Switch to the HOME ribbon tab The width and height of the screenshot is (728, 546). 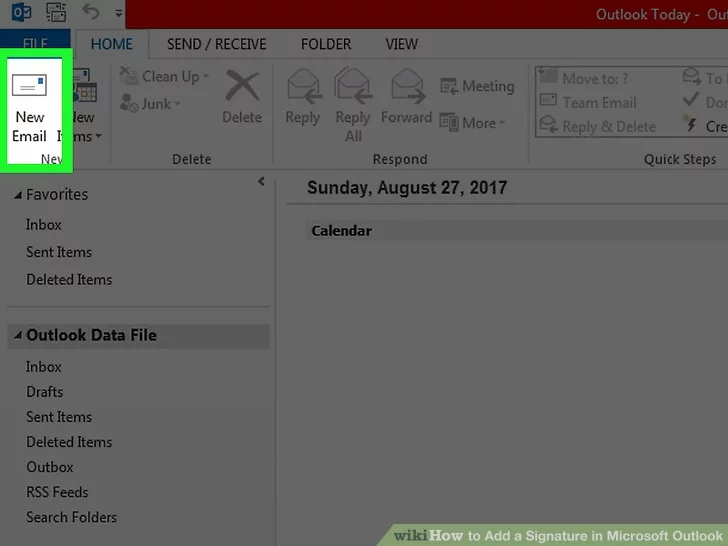111,44
